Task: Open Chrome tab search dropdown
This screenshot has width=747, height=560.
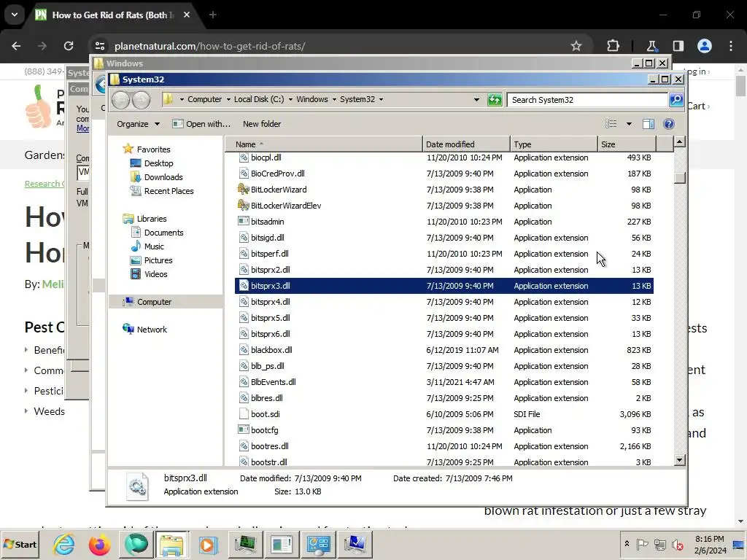Action: (15, 15)
